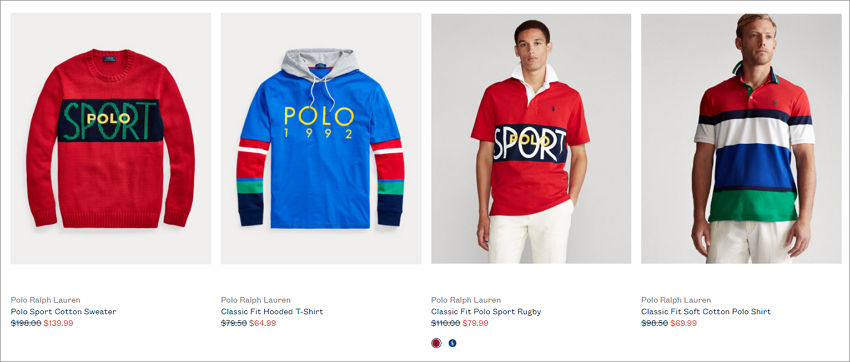850x362 pixels.
Task: Click the Classic Fit Hooded T-Shirt title
Action: (272, 312)
